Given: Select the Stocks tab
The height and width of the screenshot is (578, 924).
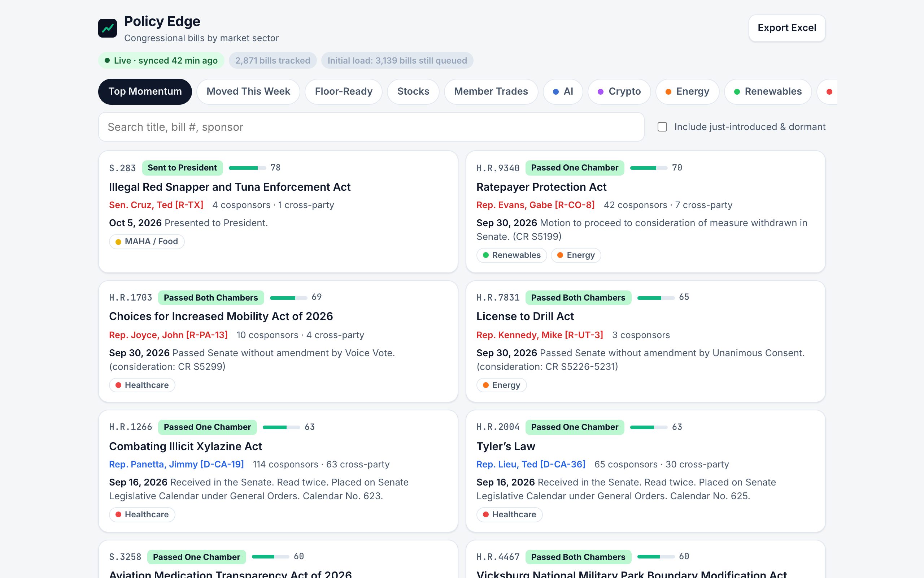Looking at the screenshot, I should [x=413, y=91].
